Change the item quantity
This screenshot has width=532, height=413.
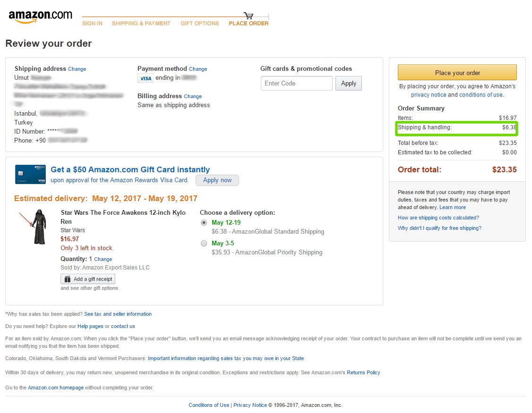click(103, 260)
